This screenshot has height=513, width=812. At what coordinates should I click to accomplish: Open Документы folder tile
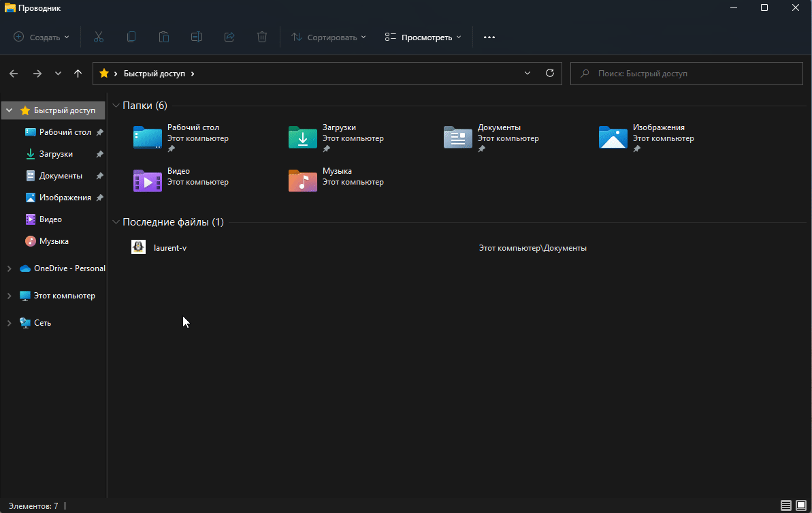click(492, 138)
